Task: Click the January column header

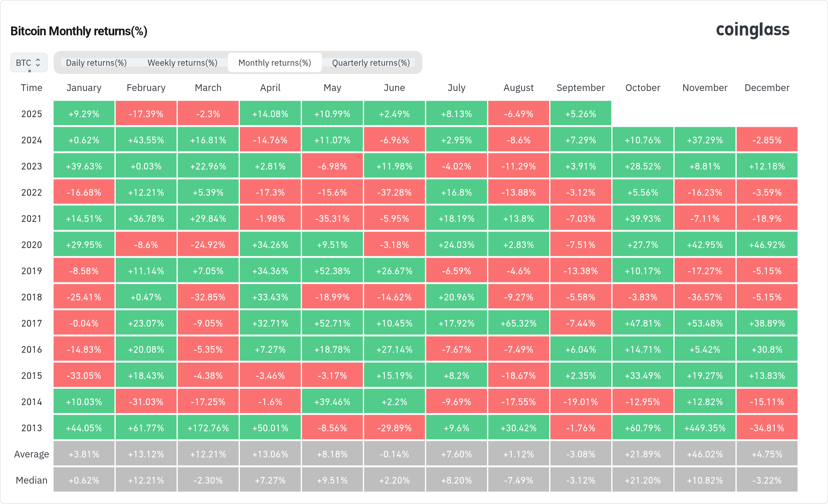Action: [x=84, y=88]
